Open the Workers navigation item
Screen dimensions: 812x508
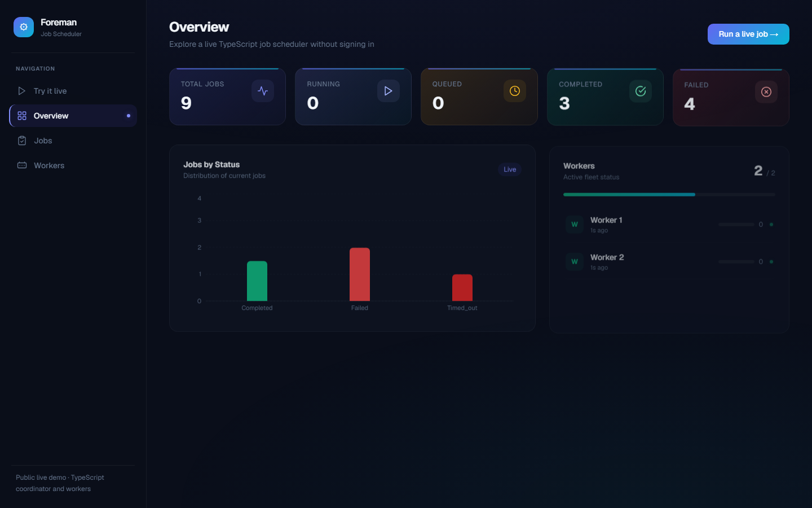[x=73, y=165]
